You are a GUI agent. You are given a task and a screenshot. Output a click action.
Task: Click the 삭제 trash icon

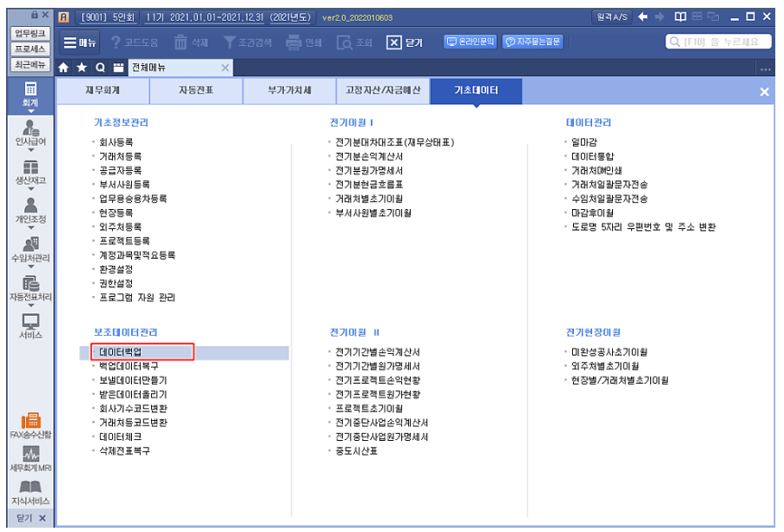tap(190, 43)
